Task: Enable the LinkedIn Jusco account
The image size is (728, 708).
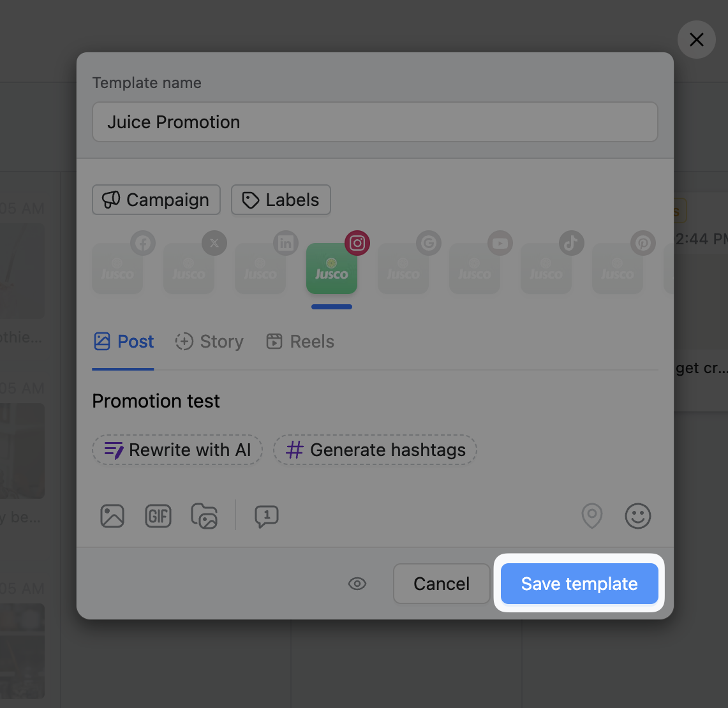Action: [261, 269]
